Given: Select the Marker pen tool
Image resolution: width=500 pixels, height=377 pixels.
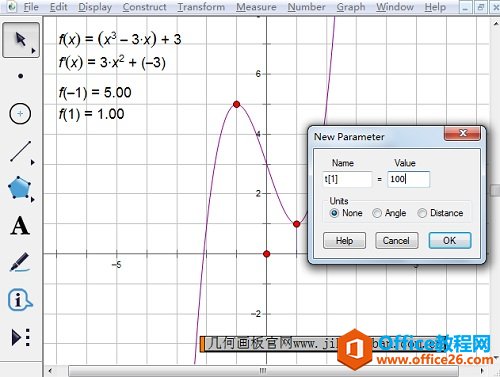Looking at the screenshot, I should click(x=20, y=262).
